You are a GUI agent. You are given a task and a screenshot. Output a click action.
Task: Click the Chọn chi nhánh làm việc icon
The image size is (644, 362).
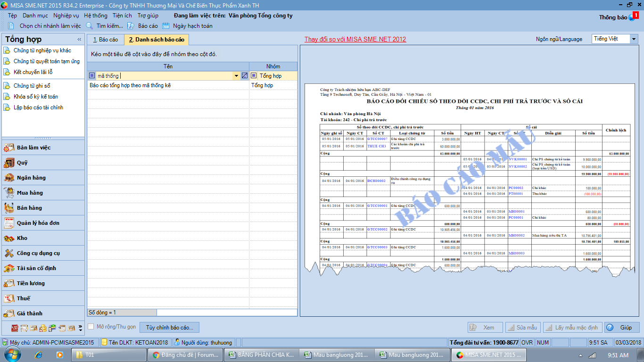coord(12,26)
